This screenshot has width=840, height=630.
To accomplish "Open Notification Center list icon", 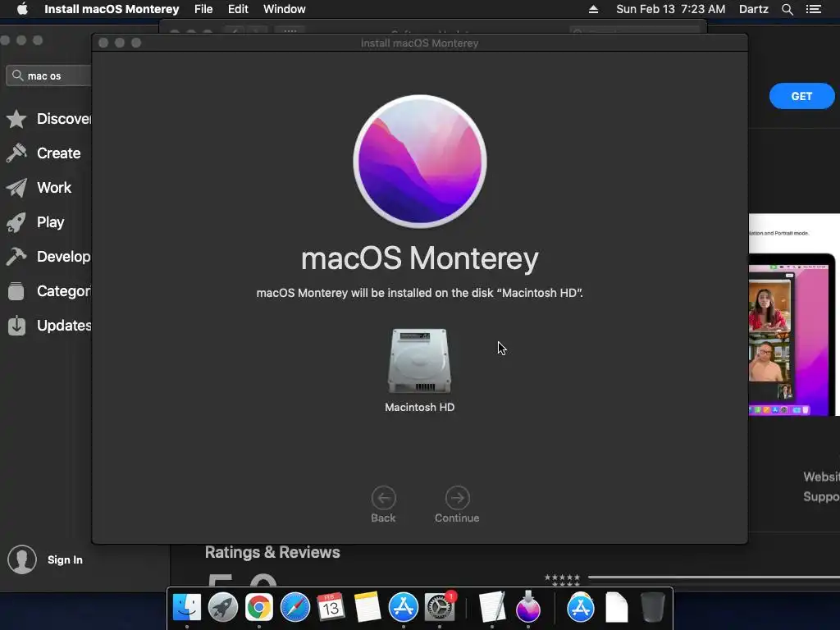I will click(x=813, y=9).
